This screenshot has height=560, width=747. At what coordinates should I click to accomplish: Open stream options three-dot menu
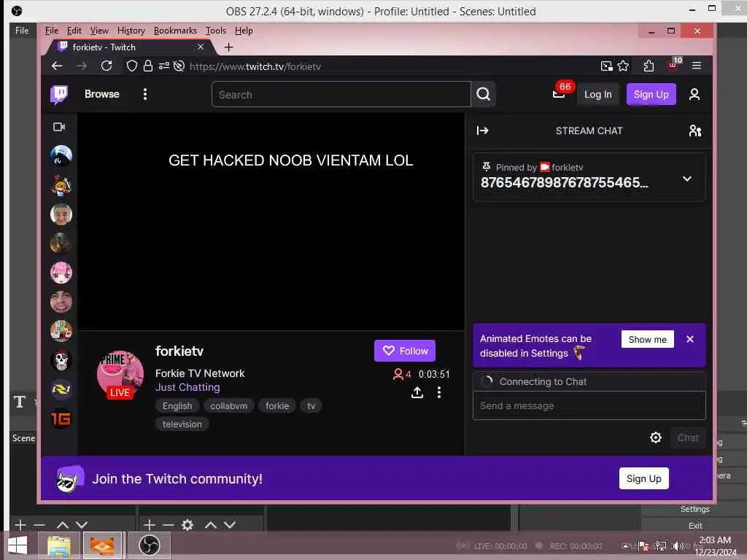[438, 392]
